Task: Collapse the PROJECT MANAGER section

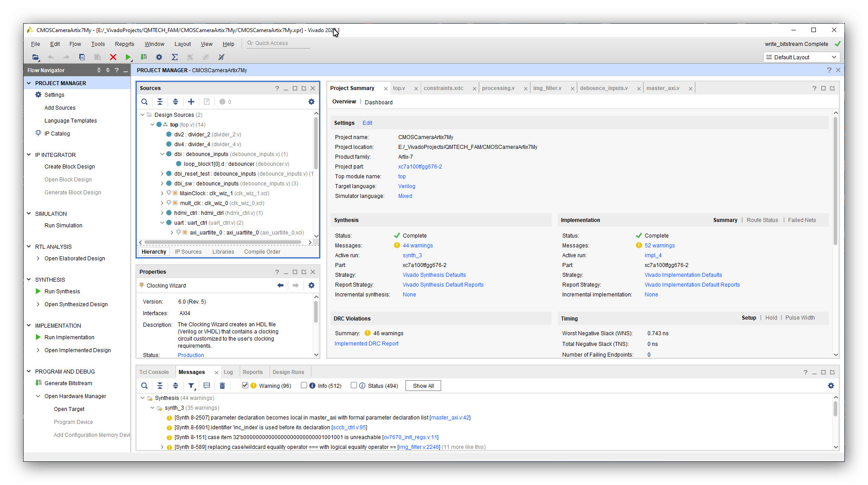Action: pos(29,83)
